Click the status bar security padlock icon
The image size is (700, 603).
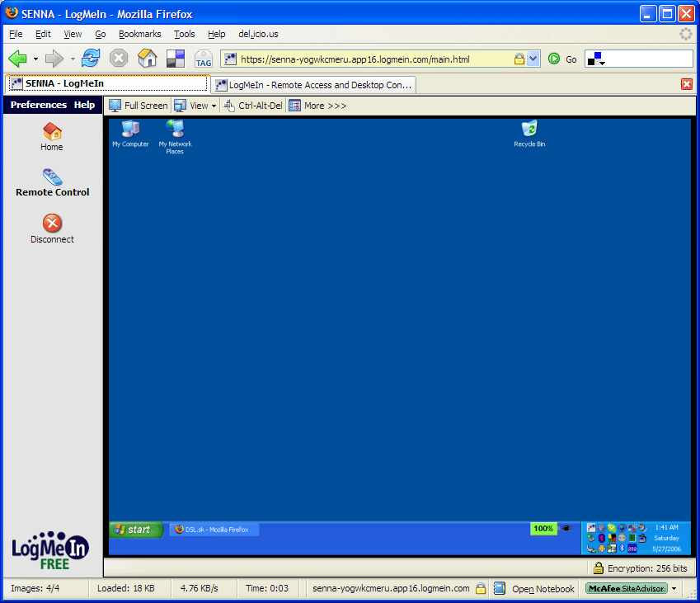pos(481,588)
